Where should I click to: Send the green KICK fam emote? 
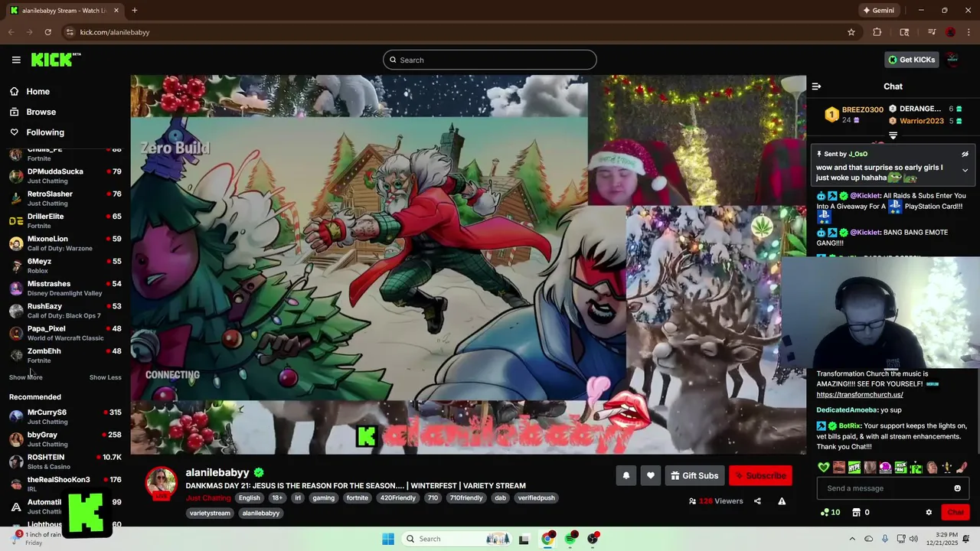tap(900, 468)
